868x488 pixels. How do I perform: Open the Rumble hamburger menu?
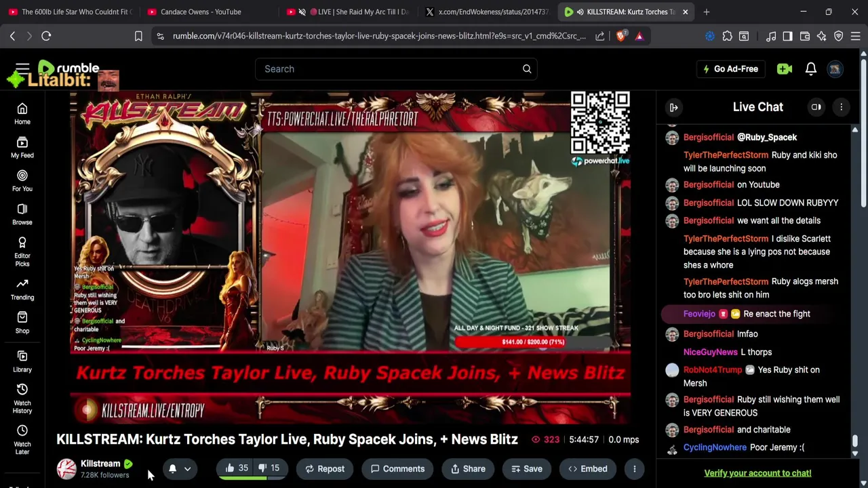pos(22,68)
